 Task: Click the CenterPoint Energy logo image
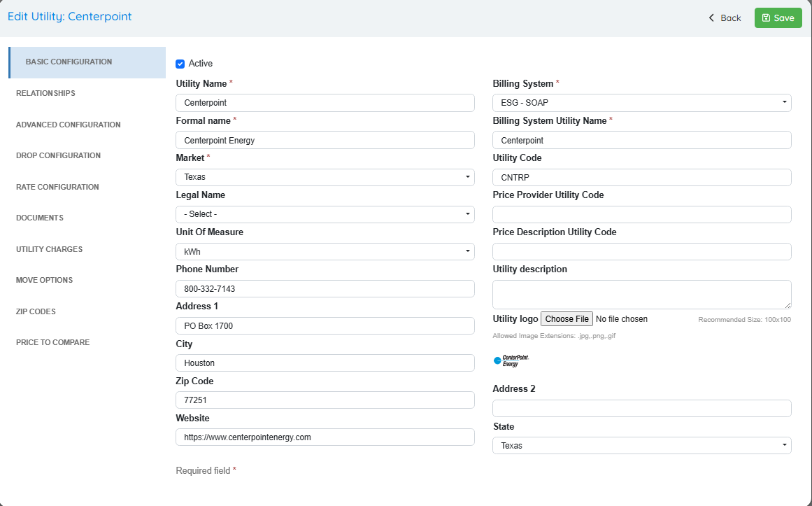pos(511,360)
